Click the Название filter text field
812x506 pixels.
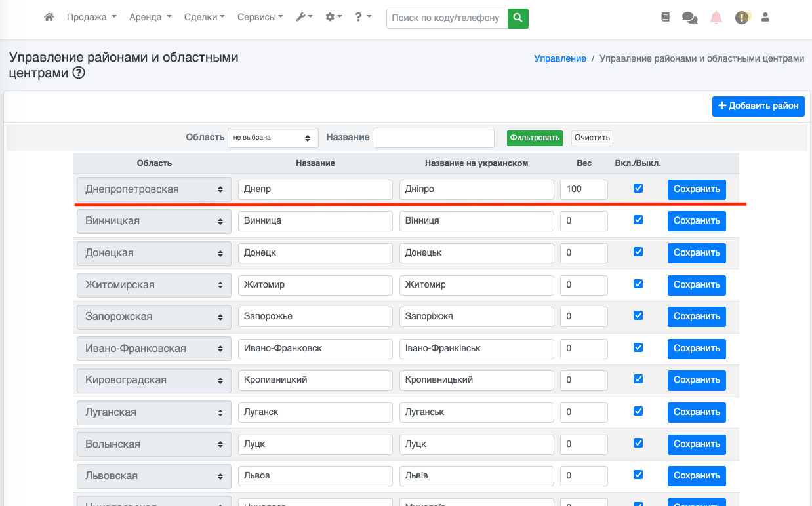[433, 138]
